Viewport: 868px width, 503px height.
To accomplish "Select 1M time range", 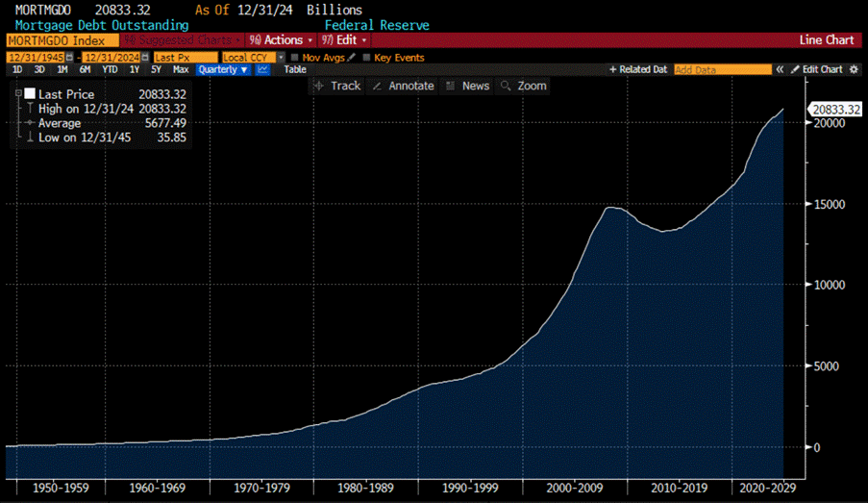I will 62,69.
